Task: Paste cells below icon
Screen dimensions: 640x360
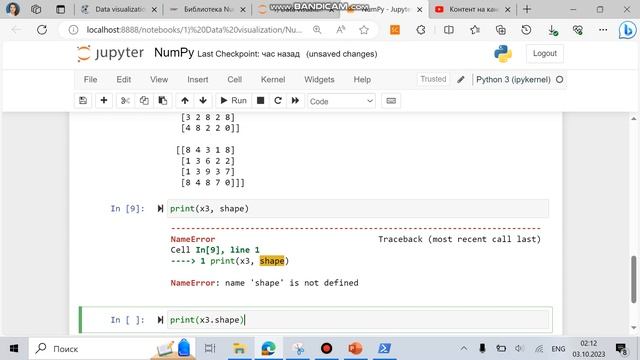Action: pos(162,100)
